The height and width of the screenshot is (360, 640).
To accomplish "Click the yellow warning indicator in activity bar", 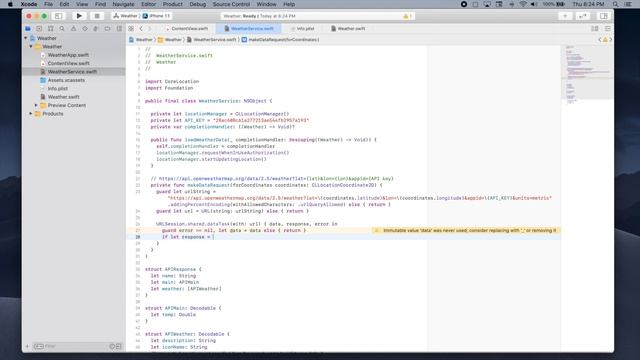I will (x=407, y=16).
